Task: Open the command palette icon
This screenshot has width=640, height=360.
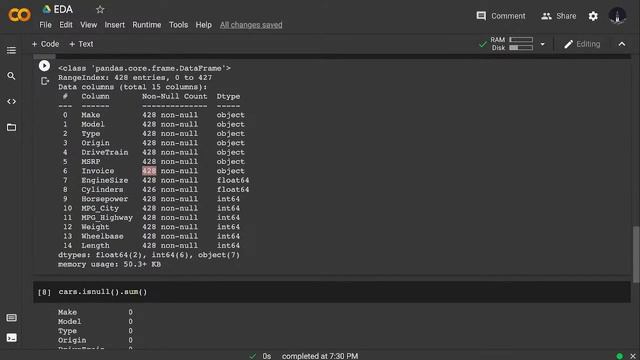Action: tap(11, 318)
